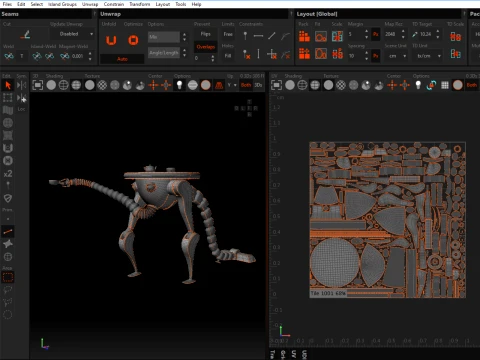Click the Optimize icon
The width and height of the screenshot is (480, 360).
133,40
